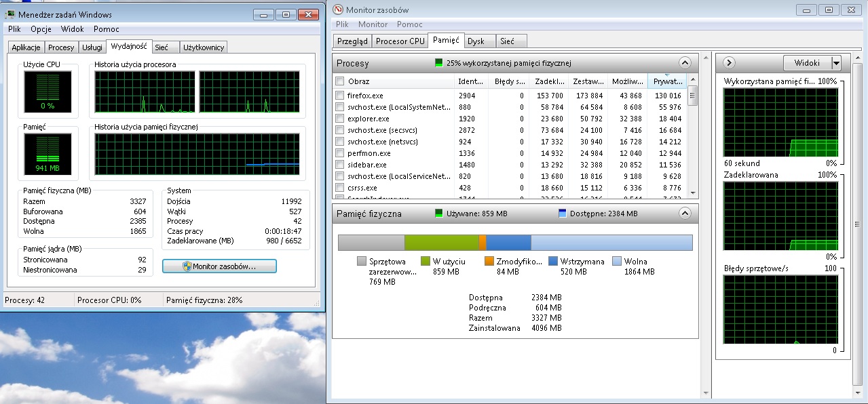Screen dimensions: 868x404
Task: Click the Resource Monitor title bar icon
Action: (337, 9)
